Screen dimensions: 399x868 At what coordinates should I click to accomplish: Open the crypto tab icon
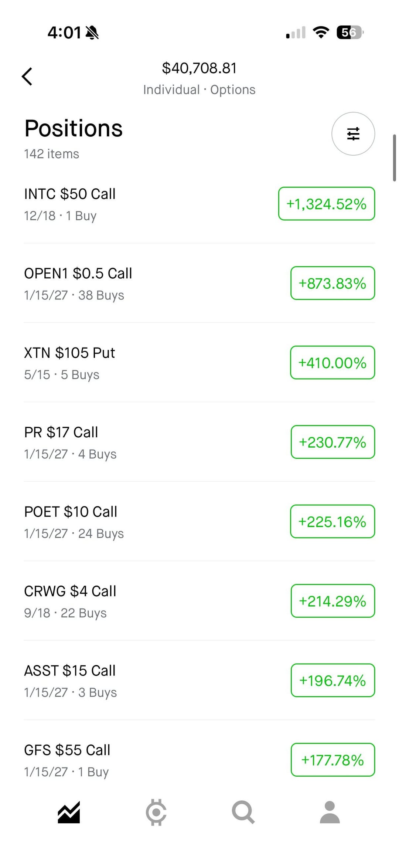pos(156,812)
